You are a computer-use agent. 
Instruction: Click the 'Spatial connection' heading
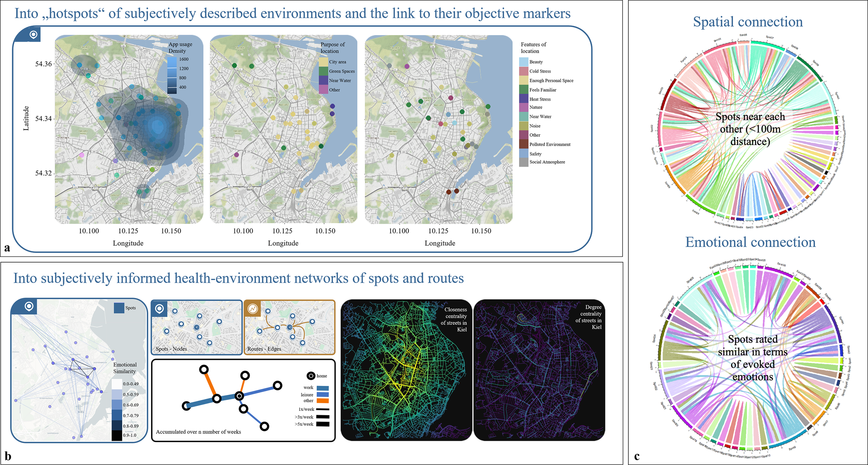click(x=748, y=22)
